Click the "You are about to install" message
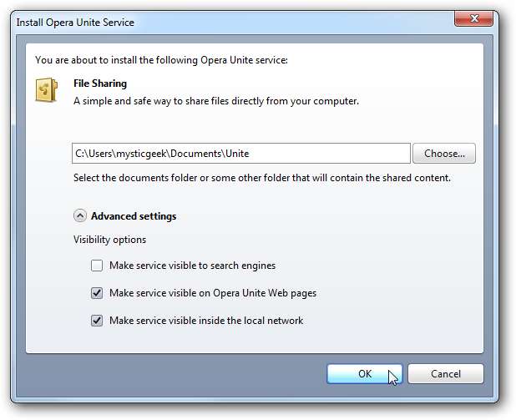The image size is (516, 420). click(160, 59)
